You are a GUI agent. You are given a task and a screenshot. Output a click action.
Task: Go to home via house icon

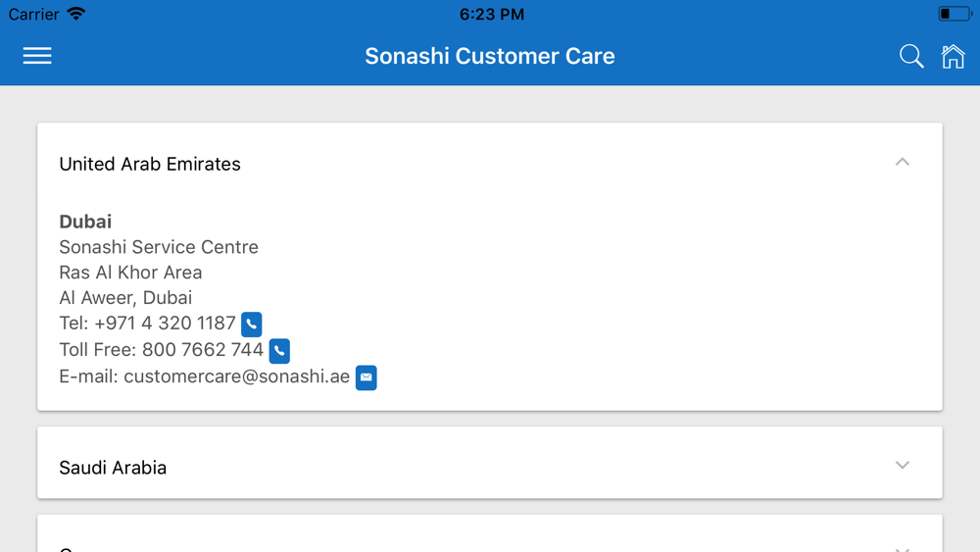(954, 56)
